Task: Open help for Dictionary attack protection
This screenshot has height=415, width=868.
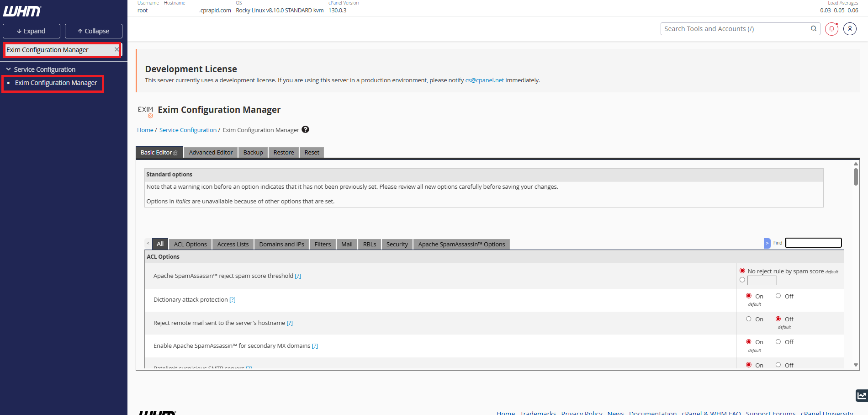Action: (x=233, y=299)
